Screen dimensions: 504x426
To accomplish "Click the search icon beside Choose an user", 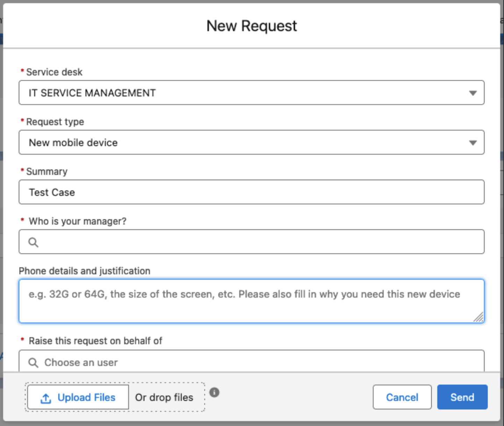I will click(33, 362).
